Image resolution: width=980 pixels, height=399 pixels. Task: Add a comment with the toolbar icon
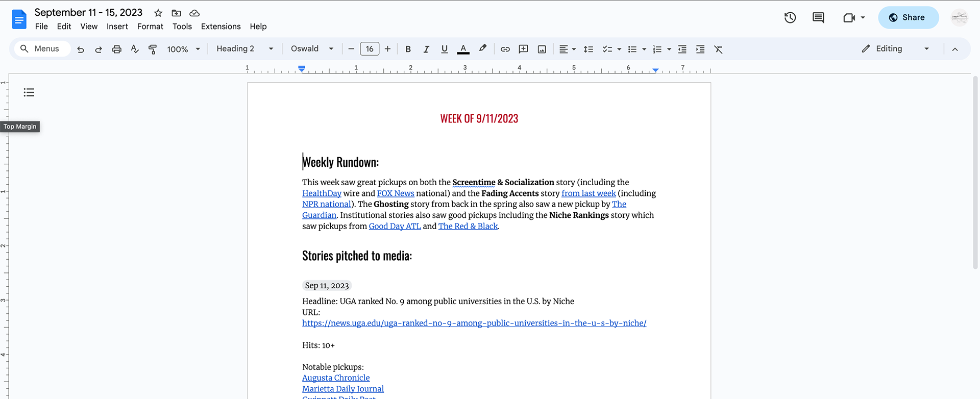click(523, 49)
